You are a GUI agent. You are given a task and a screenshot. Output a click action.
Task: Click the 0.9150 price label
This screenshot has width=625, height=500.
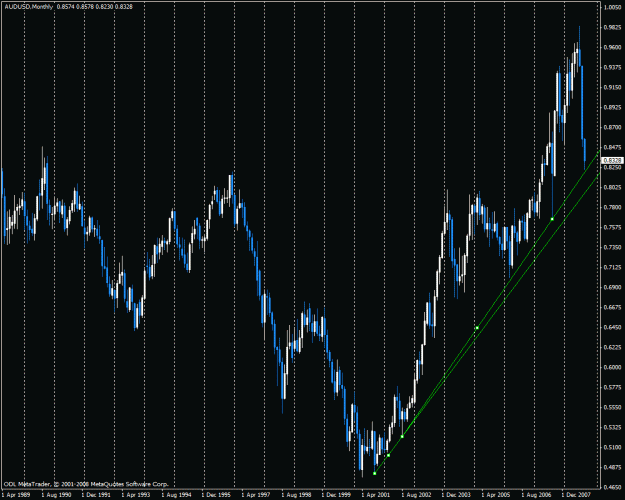[x=613, y=87]
